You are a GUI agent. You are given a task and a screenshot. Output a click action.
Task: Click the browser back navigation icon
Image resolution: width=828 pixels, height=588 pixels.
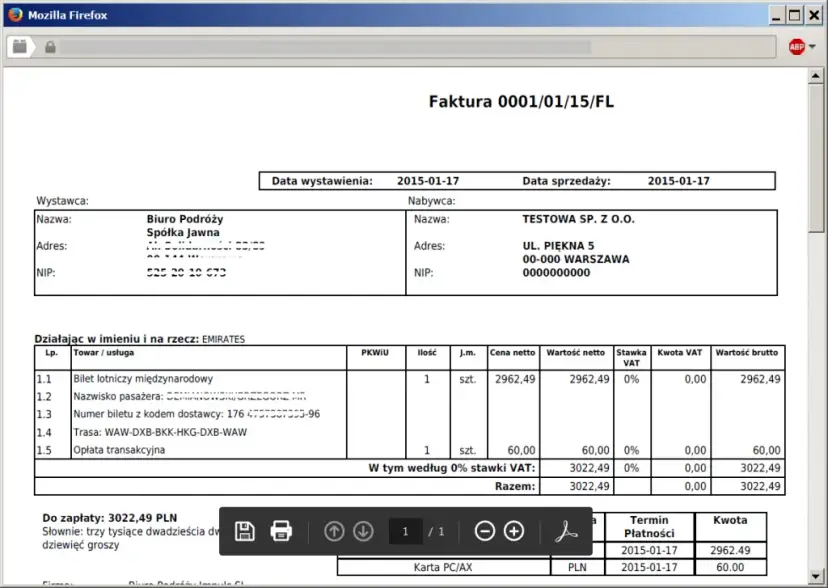click(20, 46)
